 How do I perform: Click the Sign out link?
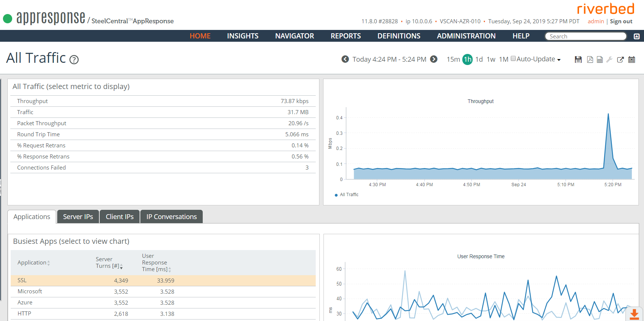[621, 21]
